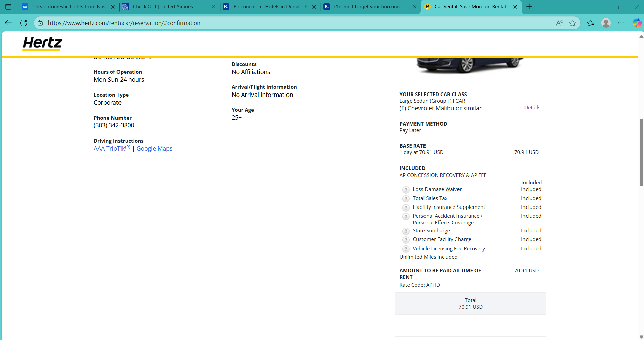Go back to previous page
Screen dimensions: 644x340
[x=8, y=23]
